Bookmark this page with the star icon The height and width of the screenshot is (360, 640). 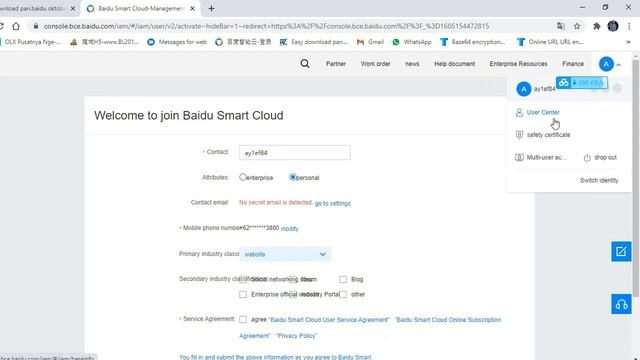click(577, 26)
